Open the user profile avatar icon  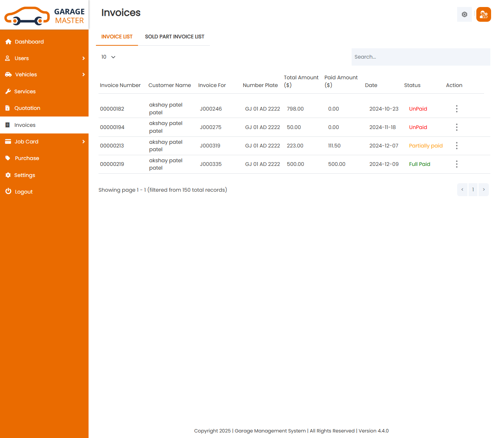[x=483, y=14]
